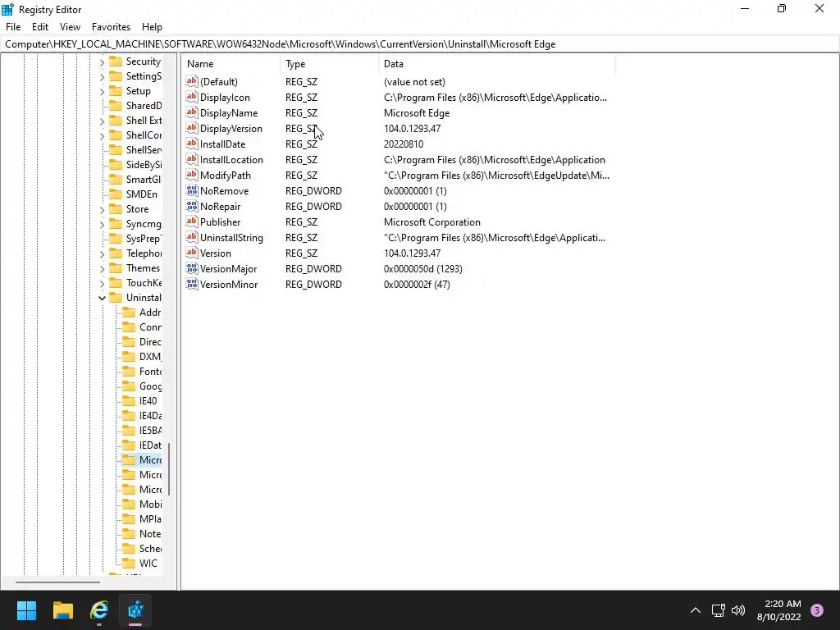Select the DisplayIcon string value icon
Viewport: 840px width, 630px height.
192,97
